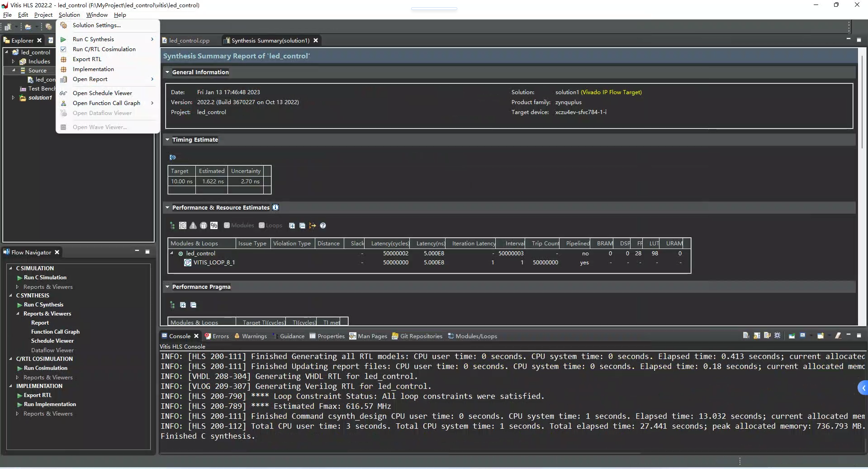Viewport: 868px width, 469px height.
Task: Open the File menu
Action: tap(7, 15)
